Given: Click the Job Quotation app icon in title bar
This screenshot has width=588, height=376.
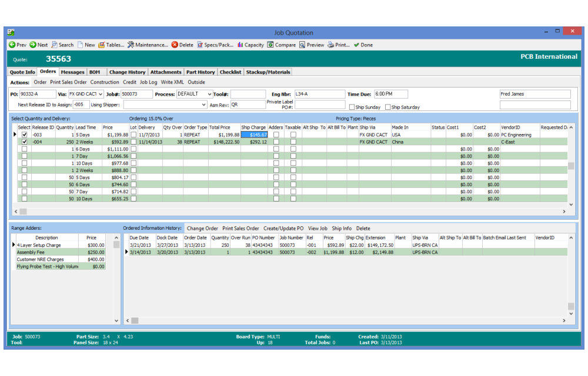Looking at the screenshot, I should coord(11,32).
